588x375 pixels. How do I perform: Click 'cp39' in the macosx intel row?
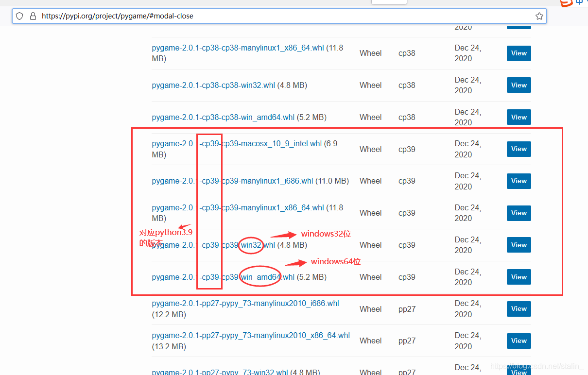pos(407,149)
